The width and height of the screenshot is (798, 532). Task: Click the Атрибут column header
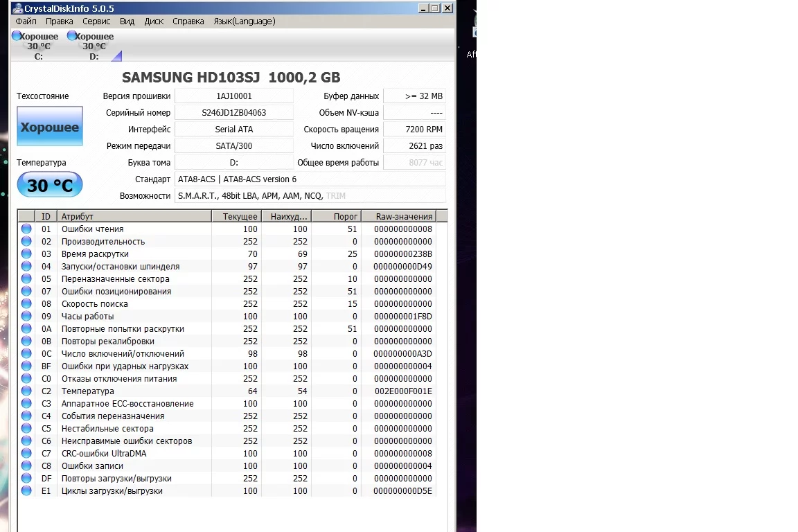point(134,216)
